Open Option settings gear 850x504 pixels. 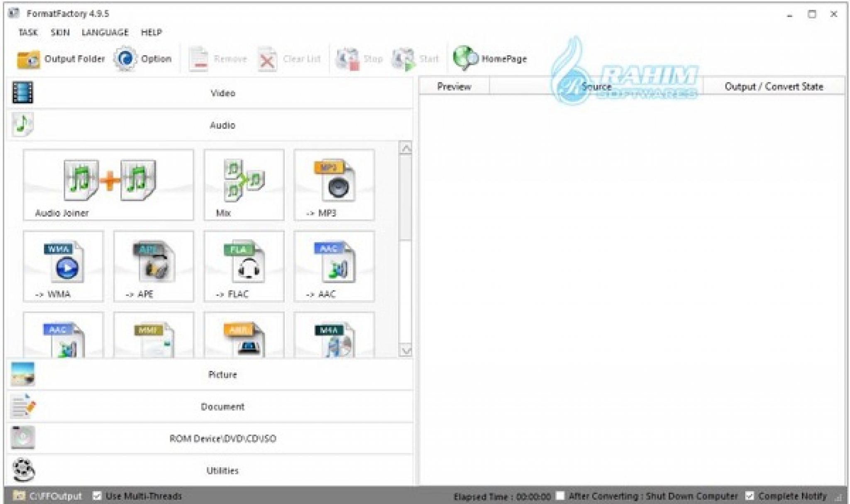[125, 59]
